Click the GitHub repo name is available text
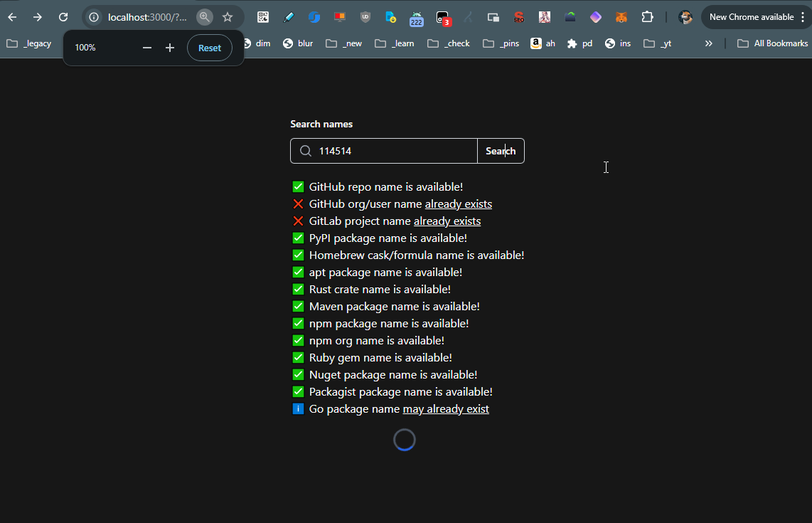The height and width of the screenshot is (523, 812). coord(386,187)
